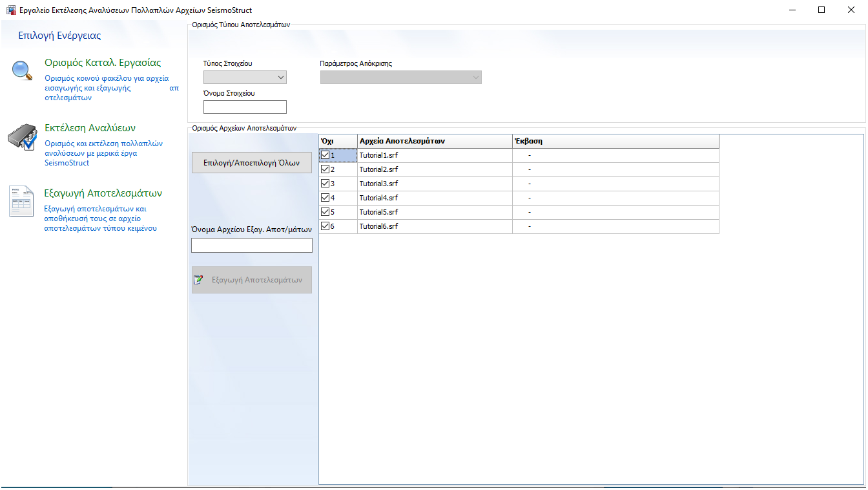
Task: Focus the Όνομα Αρχείου Εξαγ. Αποτ/μάτων field
Action: click(x=251, y=246)
